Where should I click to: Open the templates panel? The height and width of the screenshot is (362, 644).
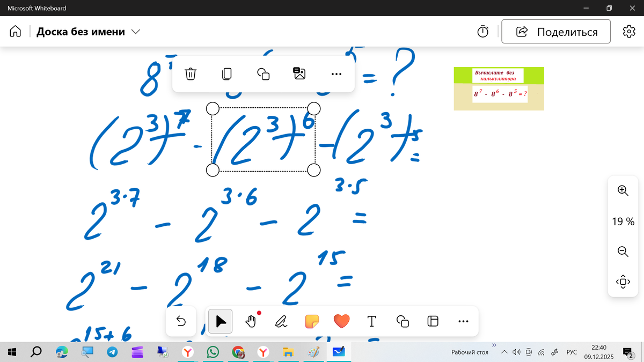click(x=433, y=321)
